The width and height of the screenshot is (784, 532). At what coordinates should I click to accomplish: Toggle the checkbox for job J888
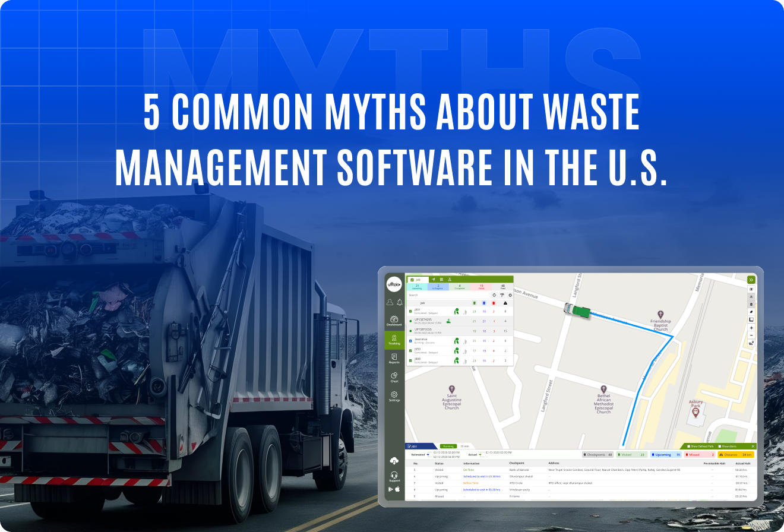point(410,360)
